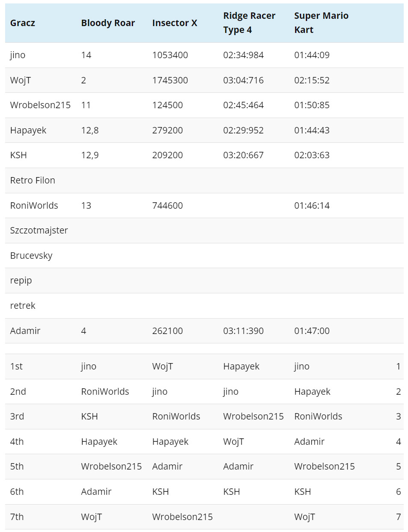Click the 02:15:52 Super Mario Kart time
This screenshot has height=532, width=408.
point(312,80)
